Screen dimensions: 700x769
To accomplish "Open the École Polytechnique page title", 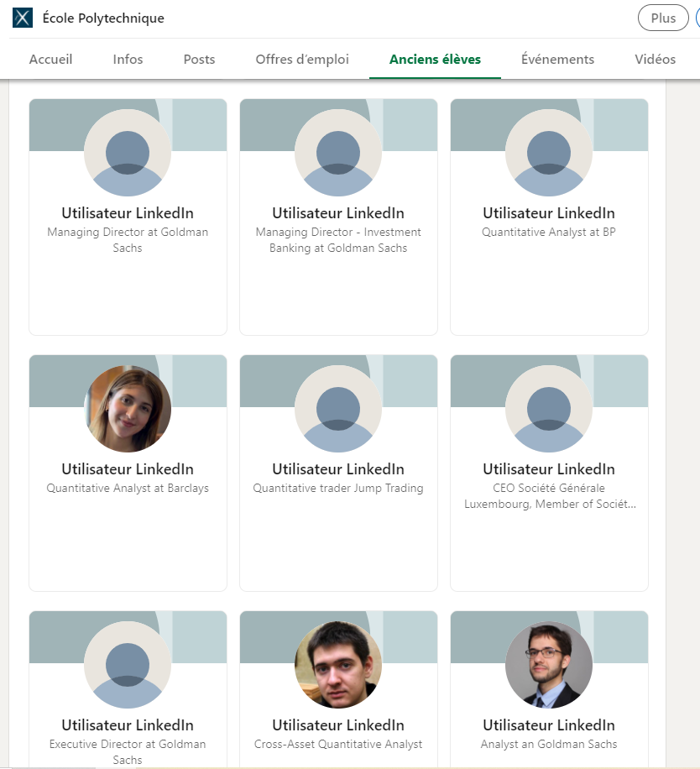I will tap(103, 18).
